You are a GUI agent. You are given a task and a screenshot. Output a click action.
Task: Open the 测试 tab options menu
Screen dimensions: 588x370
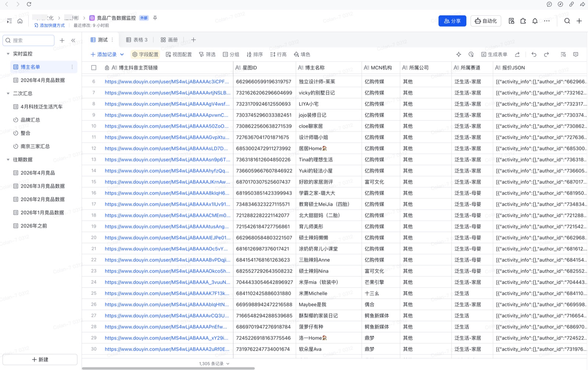coord(112,40)
